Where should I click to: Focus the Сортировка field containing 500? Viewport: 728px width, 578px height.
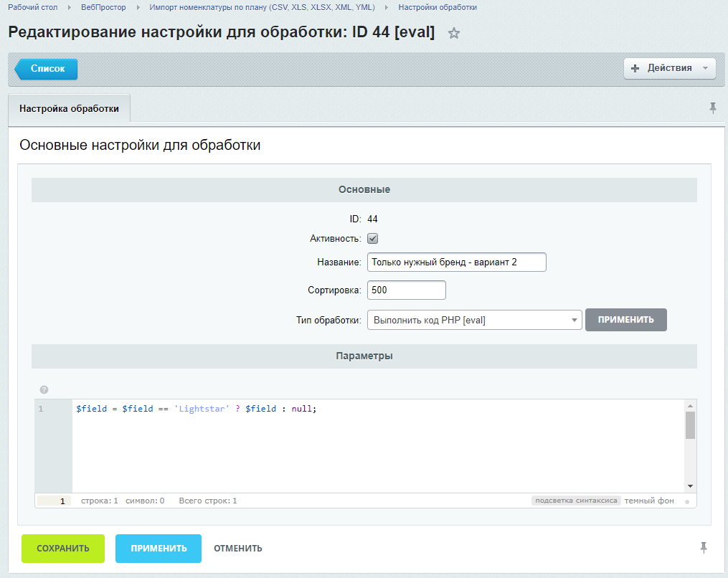[x=406, y=290]
